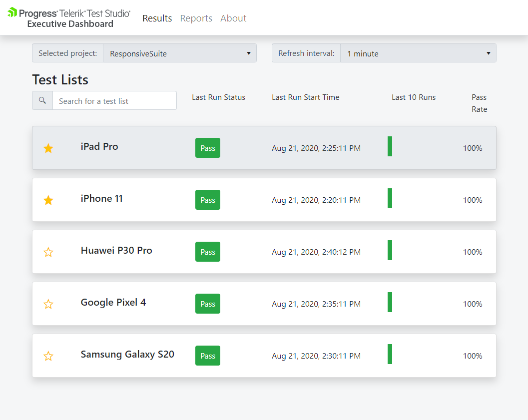Click the Pass badge for Google Pixel 4

[208, 304]
